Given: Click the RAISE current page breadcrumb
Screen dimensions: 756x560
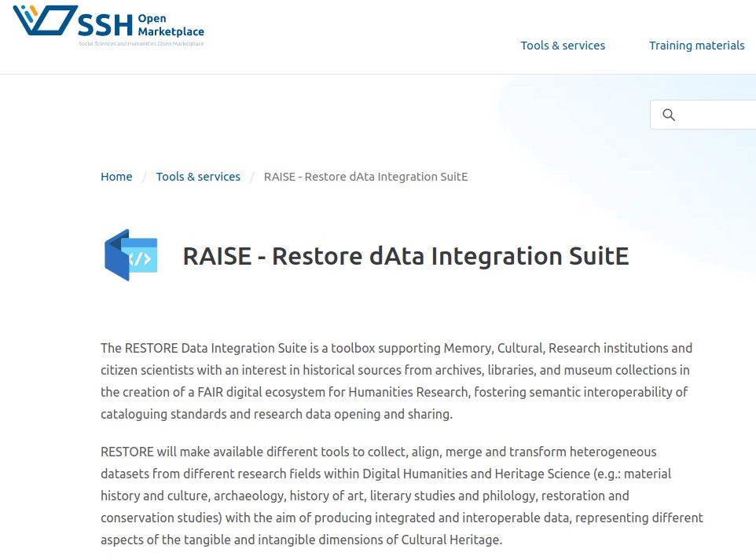Looking at the screenshot, I should click(365, 177).
